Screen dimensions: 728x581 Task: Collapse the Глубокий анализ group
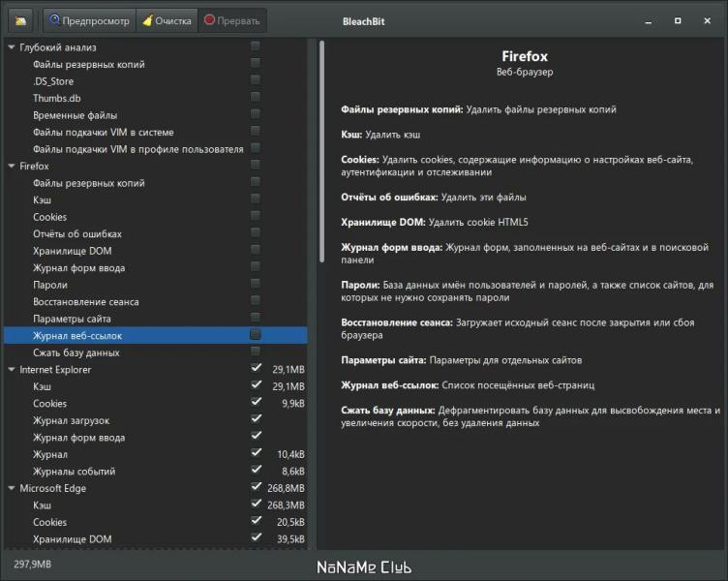[x=12, y=47]
